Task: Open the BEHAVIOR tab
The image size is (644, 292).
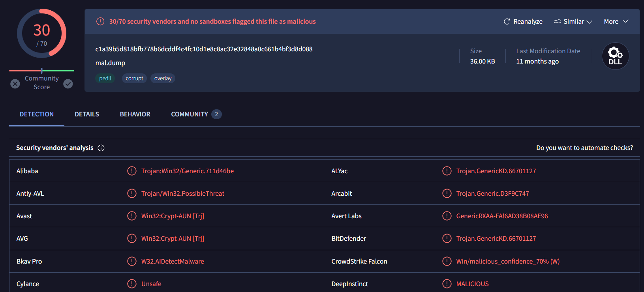Action: [x=135, y=114]
